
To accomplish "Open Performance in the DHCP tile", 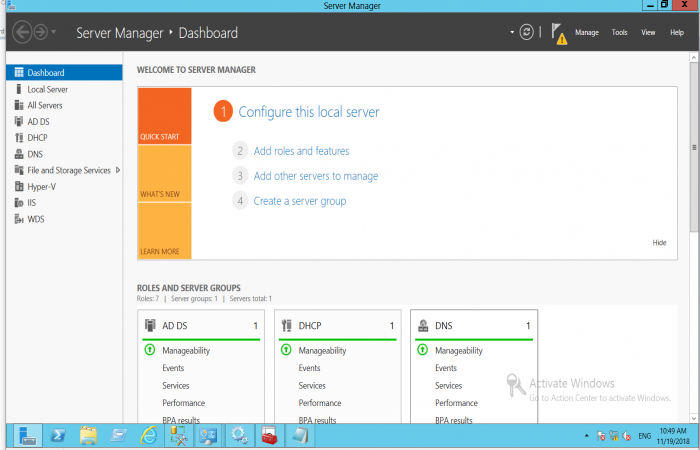I will [x=320, y=403].
